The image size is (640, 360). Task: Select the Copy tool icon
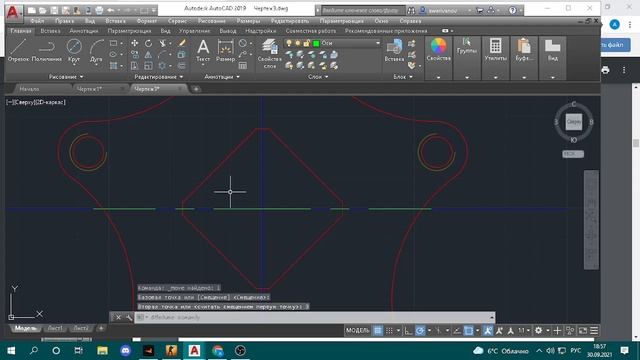tap(134, 54)
